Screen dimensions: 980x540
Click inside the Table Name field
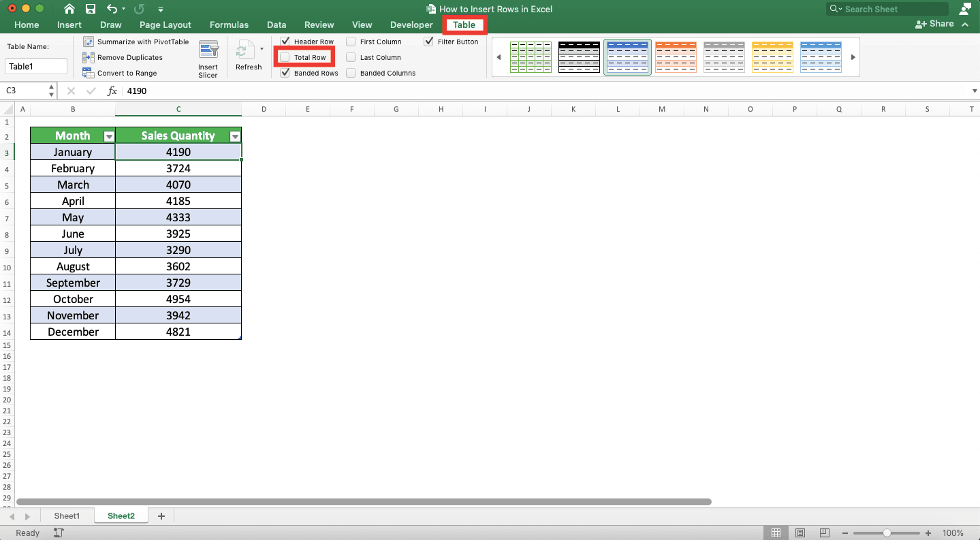click(35, 66)
